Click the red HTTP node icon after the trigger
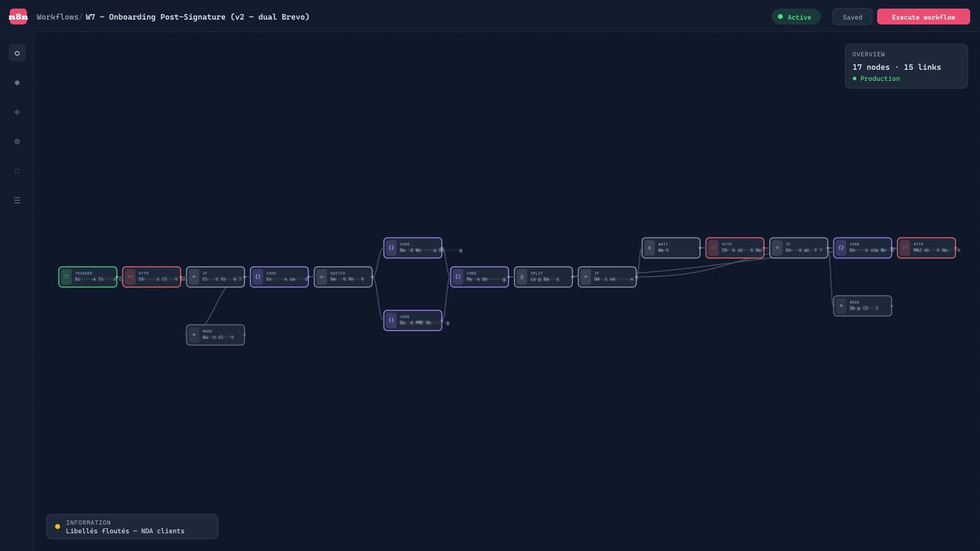 coord(130,277)
